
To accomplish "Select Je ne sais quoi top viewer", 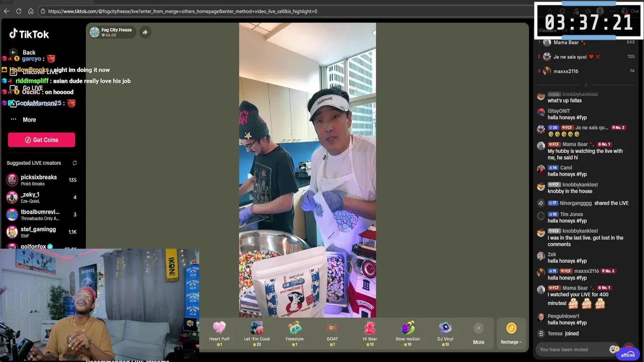I will point(587,57).
